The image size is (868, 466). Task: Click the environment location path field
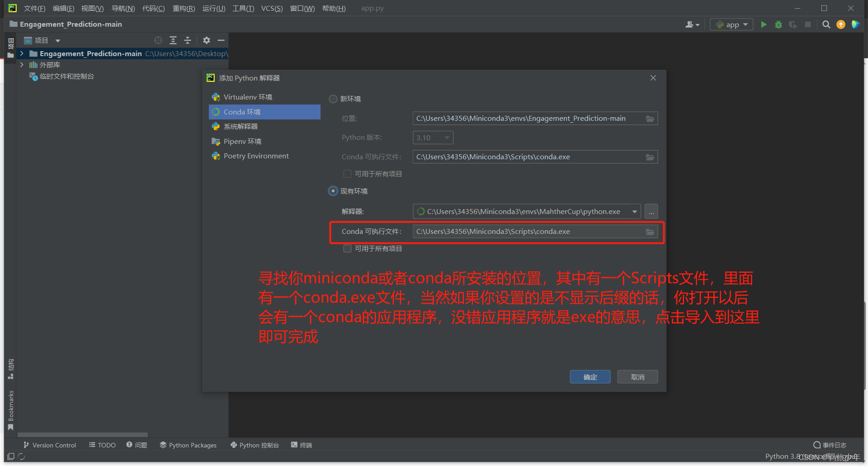click(535, 119)
